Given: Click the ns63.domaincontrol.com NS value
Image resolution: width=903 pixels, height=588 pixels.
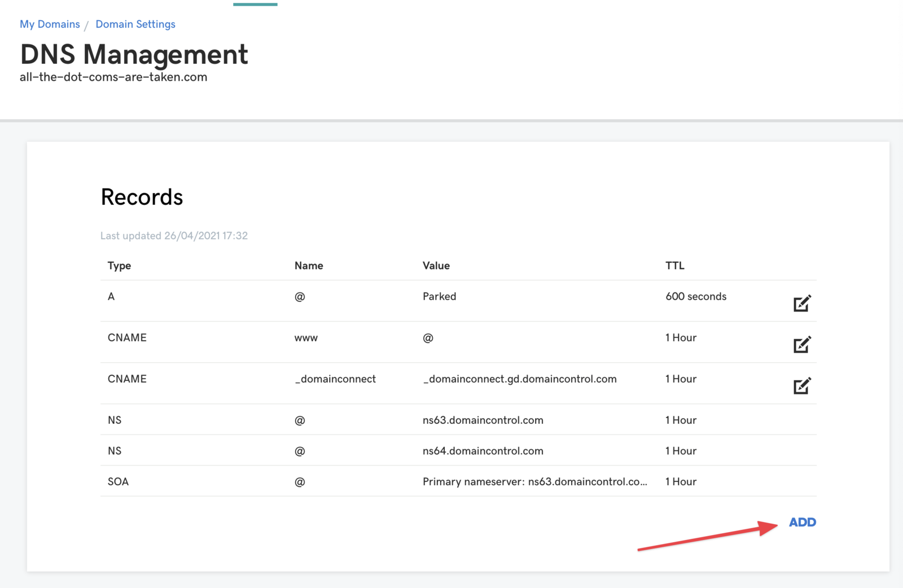Looking at the screenshot, I should tap(483, 420).
